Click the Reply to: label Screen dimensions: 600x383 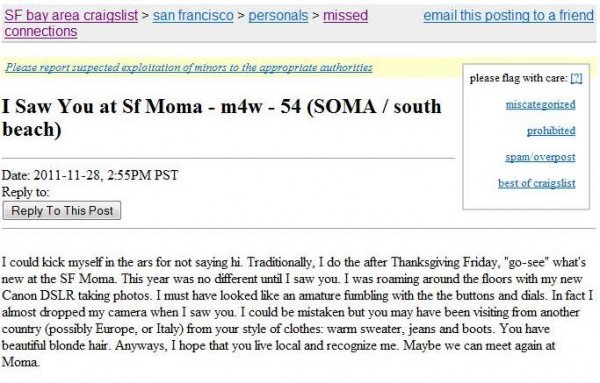(26, 192)
